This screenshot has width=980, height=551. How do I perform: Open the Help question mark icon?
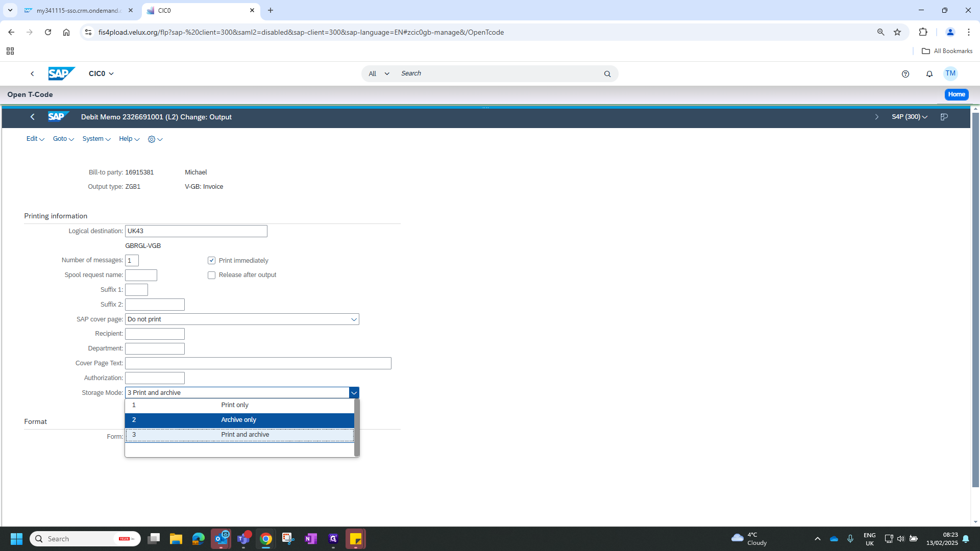click(905, 74)
